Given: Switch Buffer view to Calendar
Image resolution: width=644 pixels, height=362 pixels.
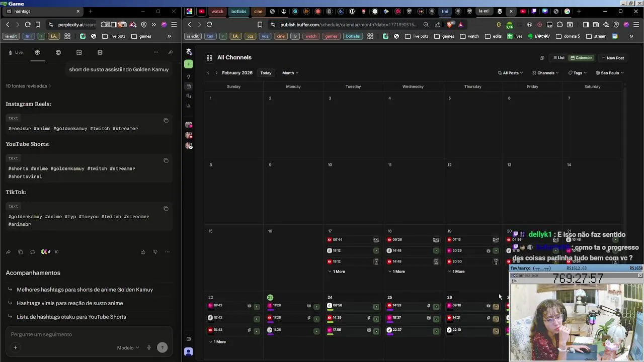Looking at the screenshot, I should point(581,58).
